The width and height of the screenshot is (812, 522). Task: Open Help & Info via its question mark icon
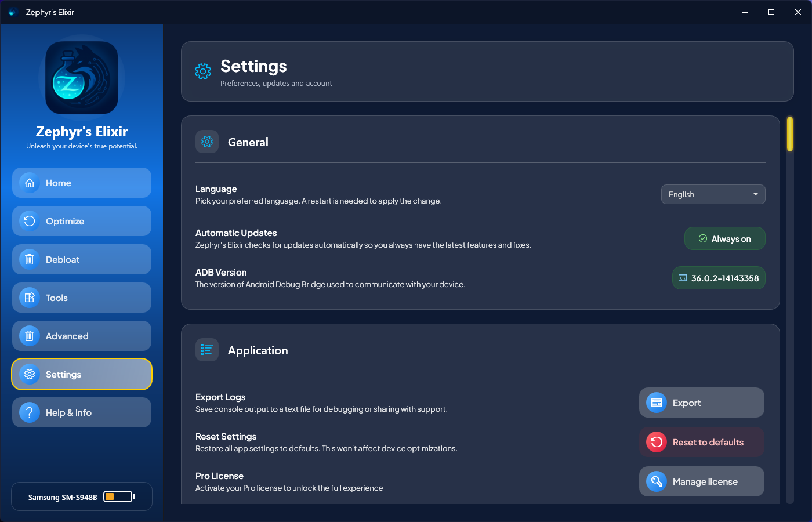pyautogui.click(x=30, y=412)
